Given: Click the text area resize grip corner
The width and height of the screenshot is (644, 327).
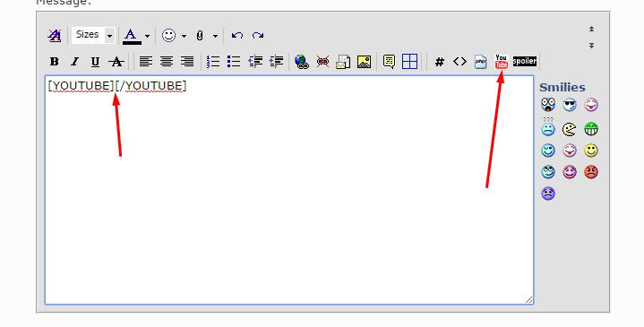Looking at the screenshot, I should pyautogui.click(x=529, y=300).
